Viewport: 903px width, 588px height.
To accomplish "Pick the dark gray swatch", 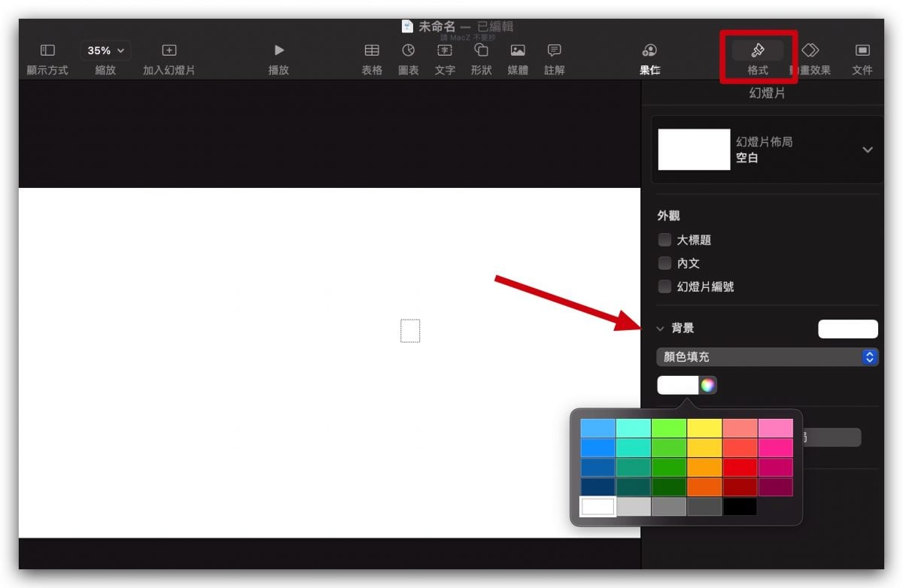I will [x=704, y=506].
